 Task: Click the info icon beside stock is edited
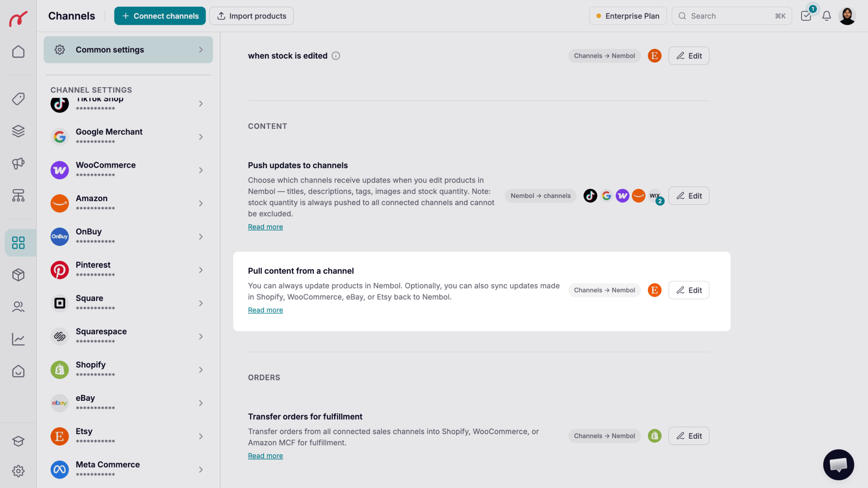click(336, 56)
